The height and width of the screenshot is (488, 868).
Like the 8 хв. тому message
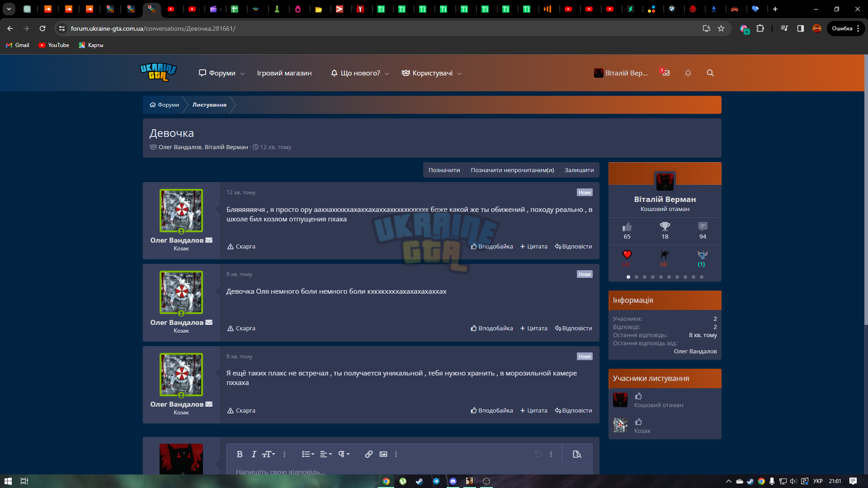click(x=492, y=411)
